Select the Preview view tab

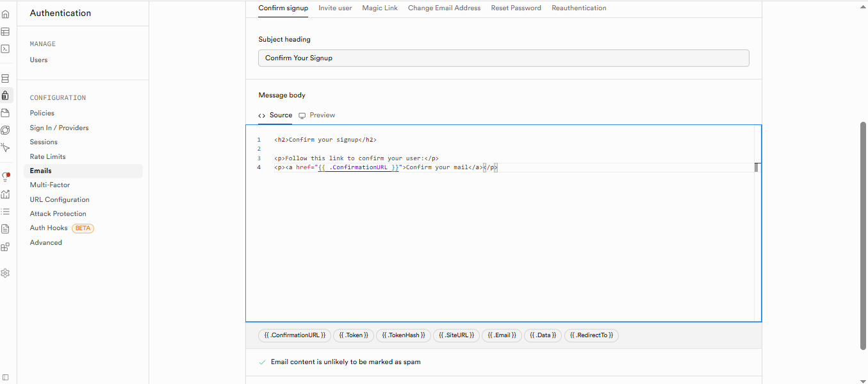[316, 115]
